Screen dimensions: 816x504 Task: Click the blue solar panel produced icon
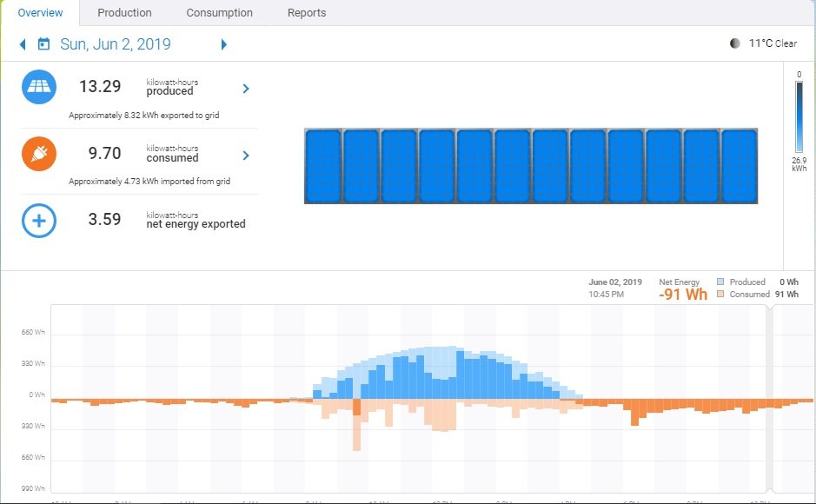tap(39, 87)
